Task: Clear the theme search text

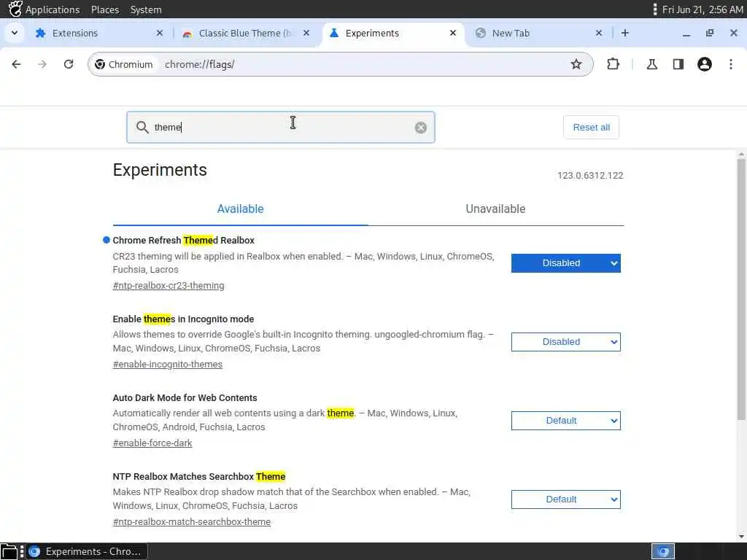Action: pyautogui.click(x=421, y=128)
